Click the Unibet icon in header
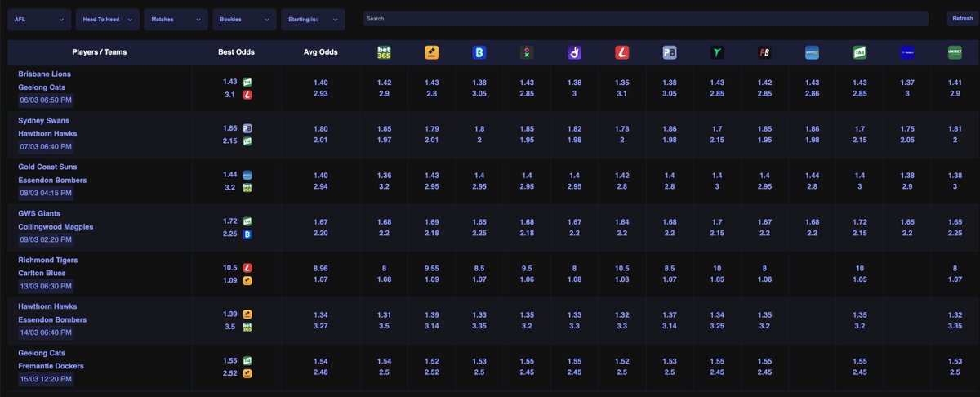The height and width of the screenshot is (397, 980). click(x=955, y=53)
